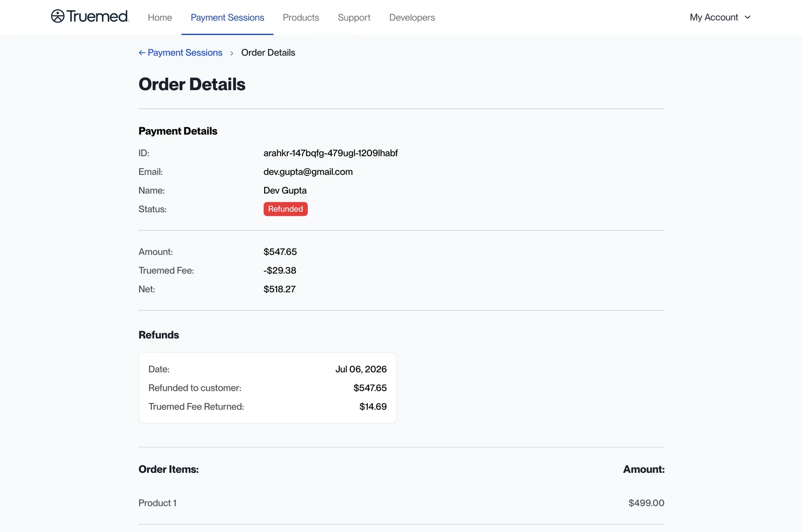Screen dimensions: 802x532
Task: Select the Net value $518.27
Action: (279, 289)
